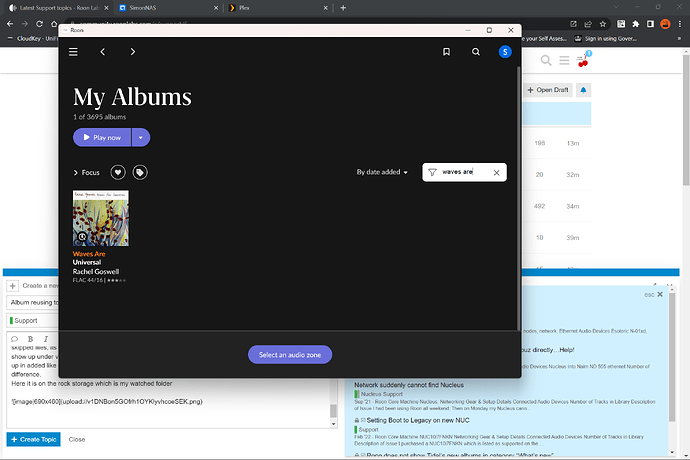Toggle the tag filter button
The width and height of the screenshot is (690, 460).
[x=140, y=172]
